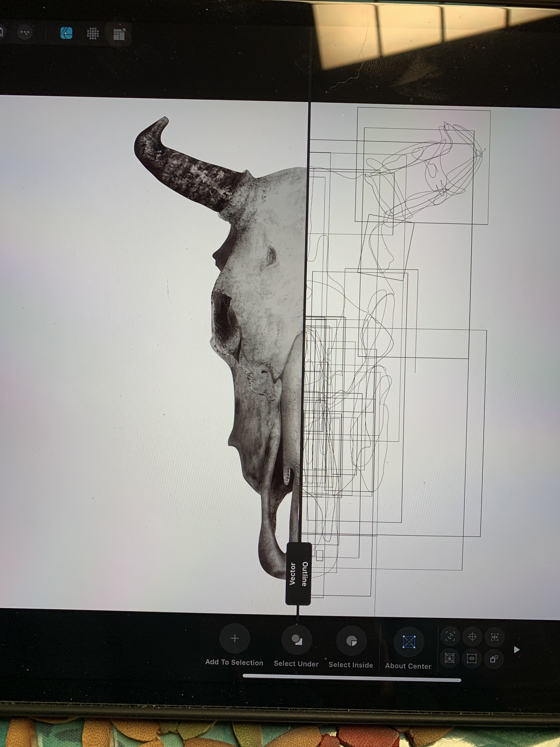Tap the Add To Selection text label

[234, 662]
